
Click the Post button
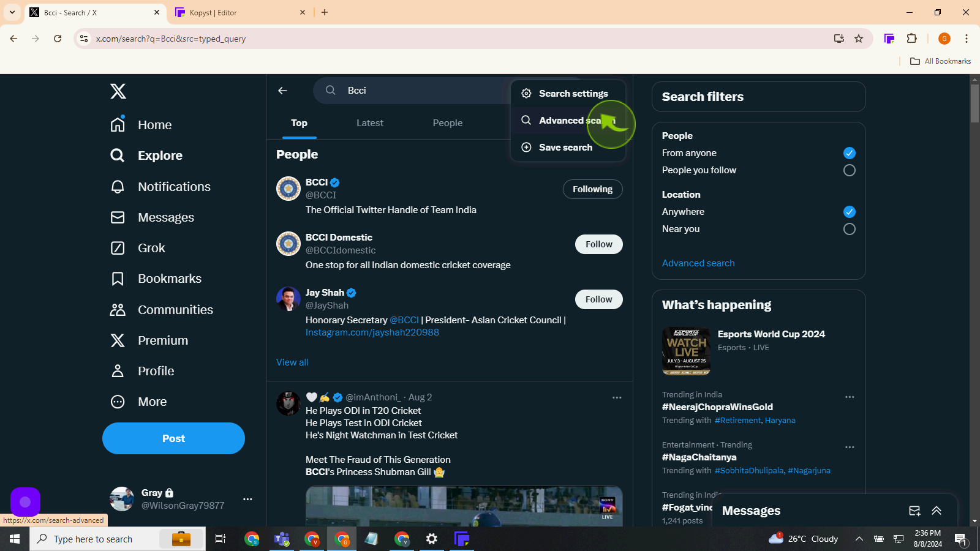point(173,438)
